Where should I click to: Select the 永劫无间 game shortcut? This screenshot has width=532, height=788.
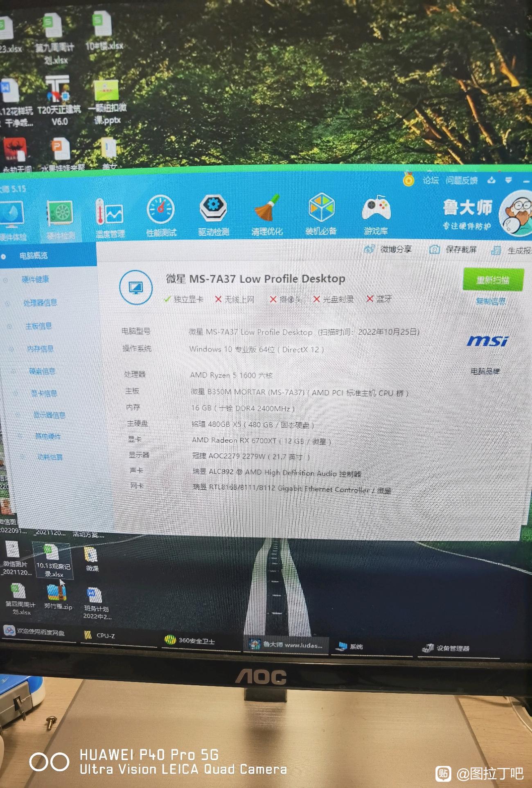click(16, 155)
